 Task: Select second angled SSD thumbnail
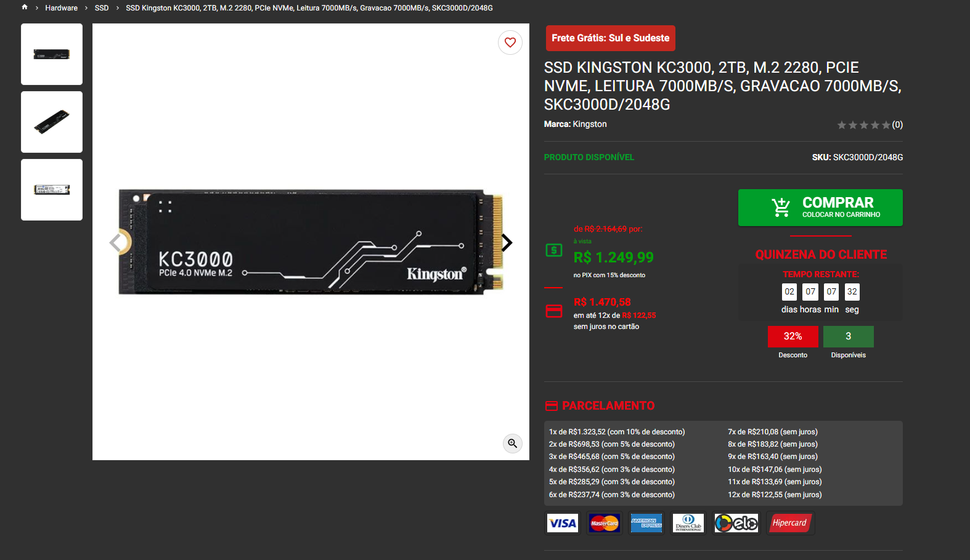tap(52, 122)
